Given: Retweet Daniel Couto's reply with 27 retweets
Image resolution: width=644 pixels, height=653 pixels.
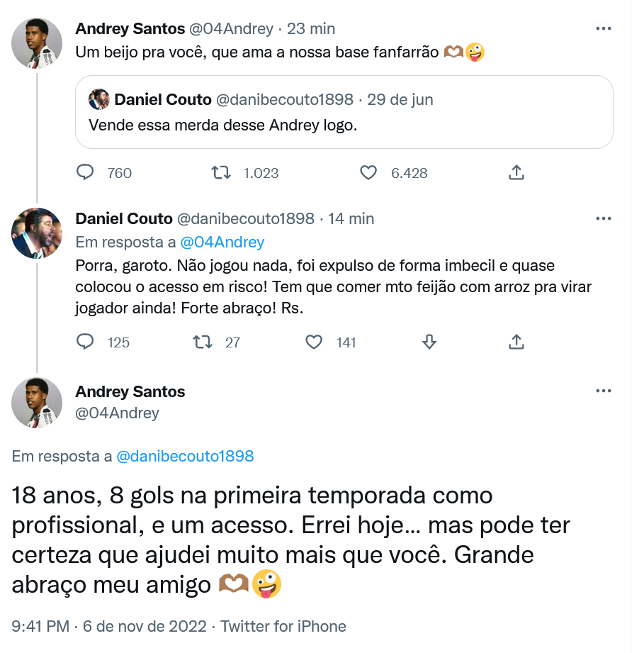Looking at the screenshot, I should pyautogui.click(x=203, y=342).
